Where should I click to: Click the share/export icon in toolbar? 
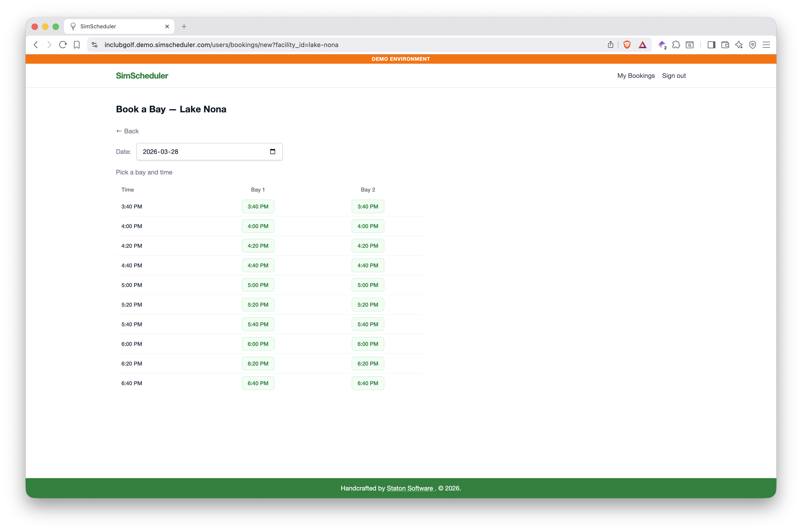[x=611, y=45]
